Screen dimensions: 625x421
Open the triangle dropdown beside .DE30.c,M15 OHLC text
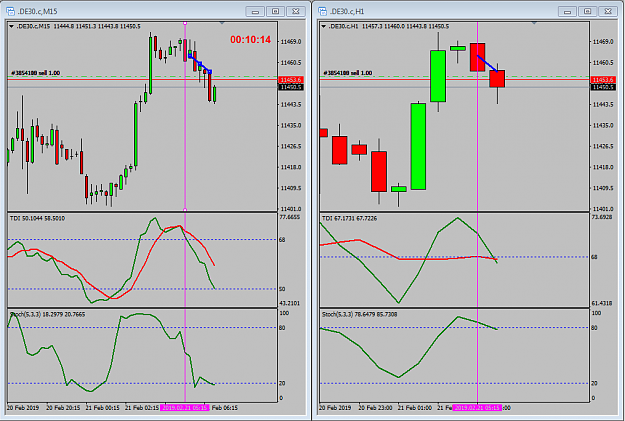click(12, 26)
